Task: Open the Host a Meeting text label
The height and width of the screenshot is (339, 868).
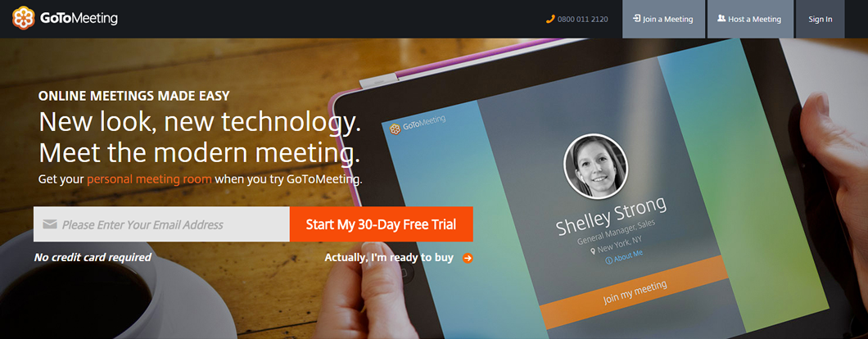Action: pyautogui.click(x=754, y=19)
